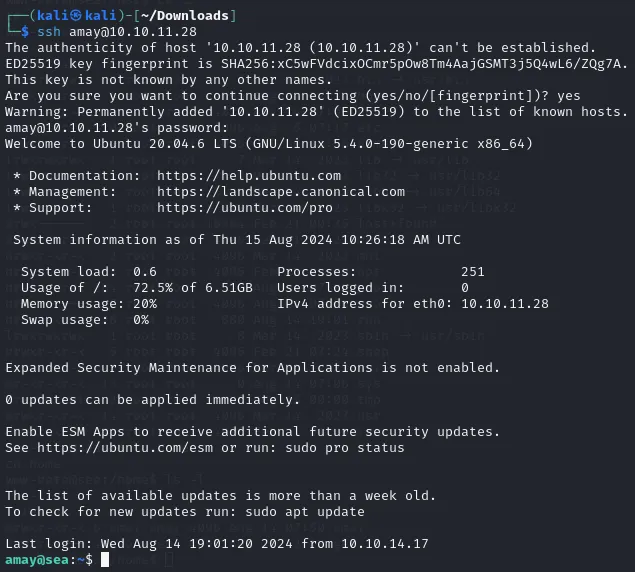The width and height of the screenshot is (635, 572).
Task: Click the amay@10.10.11.28 ssh argument
Action: pos(133,32)
